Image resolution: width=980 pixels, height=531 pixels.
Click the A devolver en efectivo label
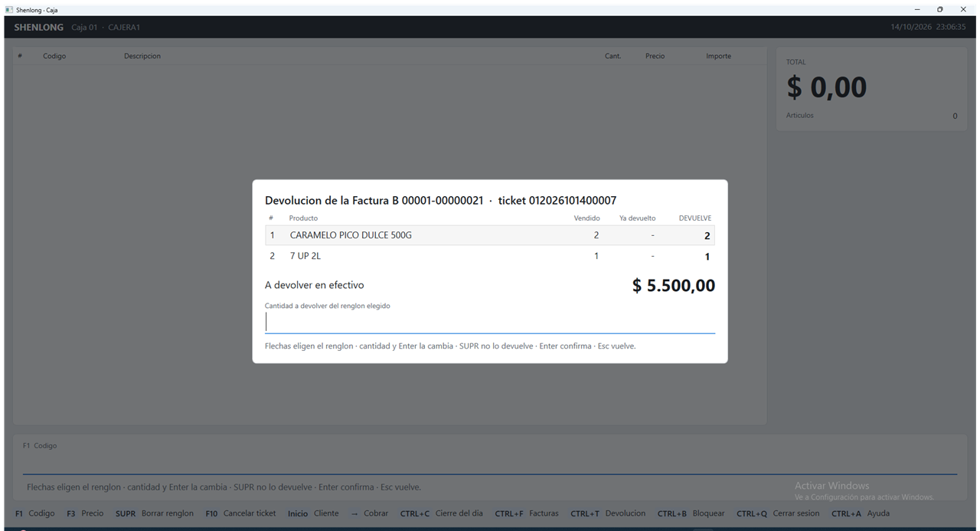tap(315, 285)
